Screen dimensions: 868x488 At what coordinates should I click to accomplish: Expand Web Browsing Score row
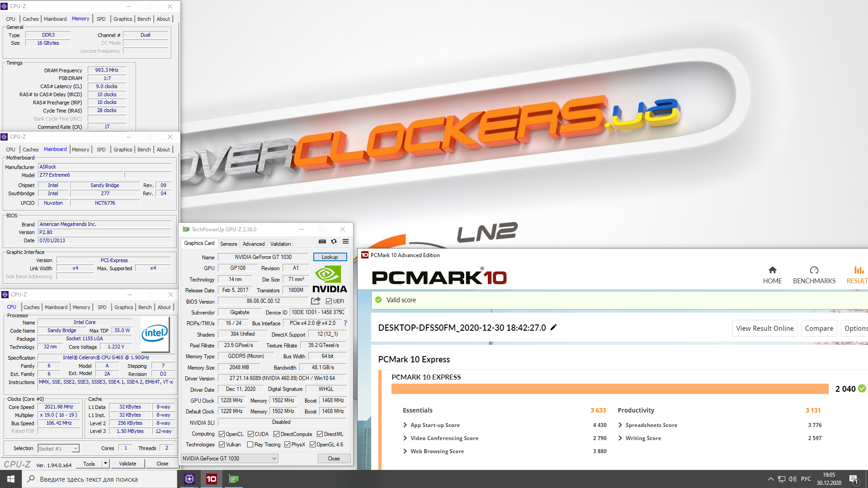click(x=405, y=451)
